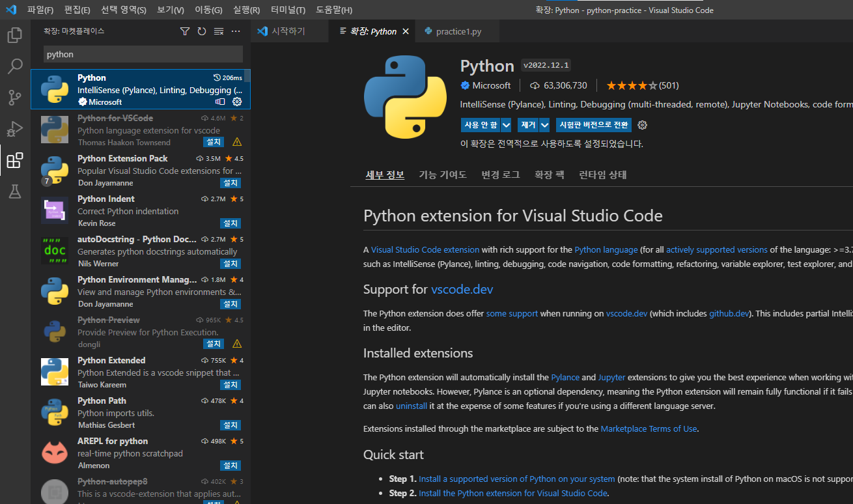Select the 확장 팩 tab
The image size is (853, 504).
550,175
